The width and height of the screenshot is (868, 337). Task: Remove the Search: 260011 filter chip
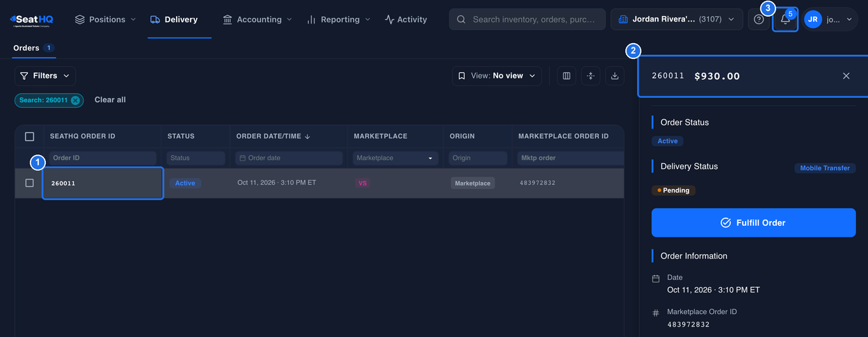pyautogui.click(x=75, y=100)
